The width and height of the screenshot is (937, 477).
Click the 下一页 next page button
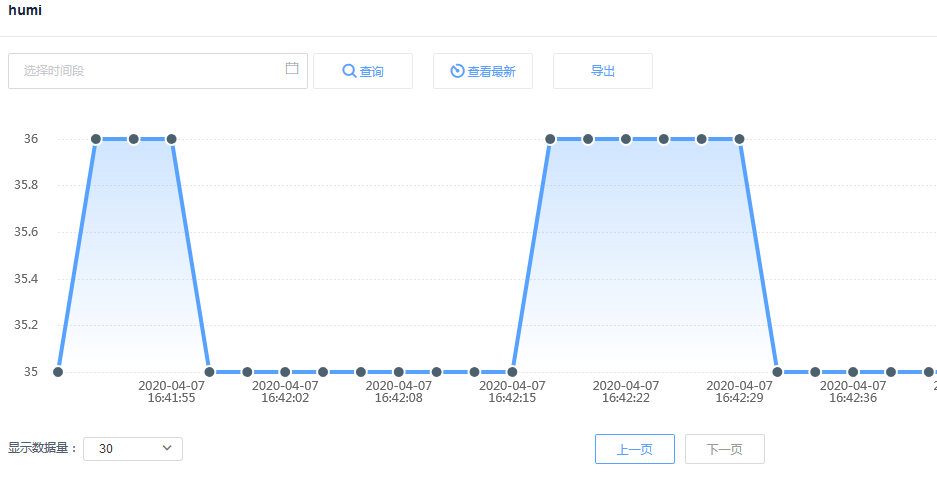pos(725,450)
